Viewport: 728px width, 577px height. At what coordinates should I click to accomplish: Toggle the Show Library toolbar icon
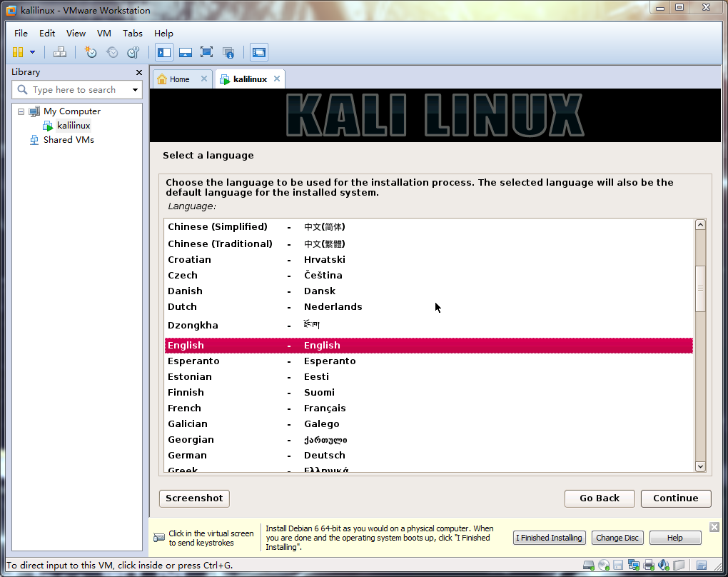tap(164, 52)
